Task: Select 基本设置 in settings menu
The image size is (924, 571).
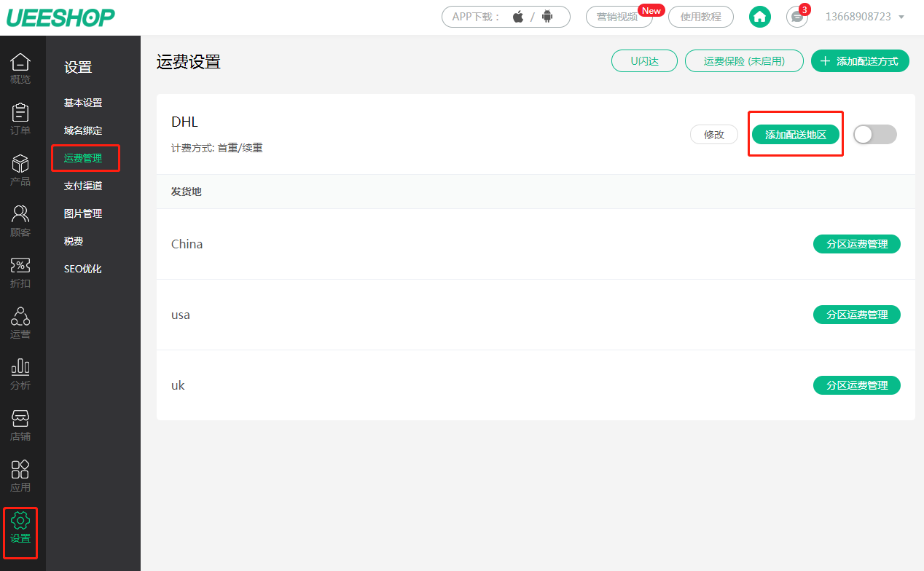Action: 83,103
